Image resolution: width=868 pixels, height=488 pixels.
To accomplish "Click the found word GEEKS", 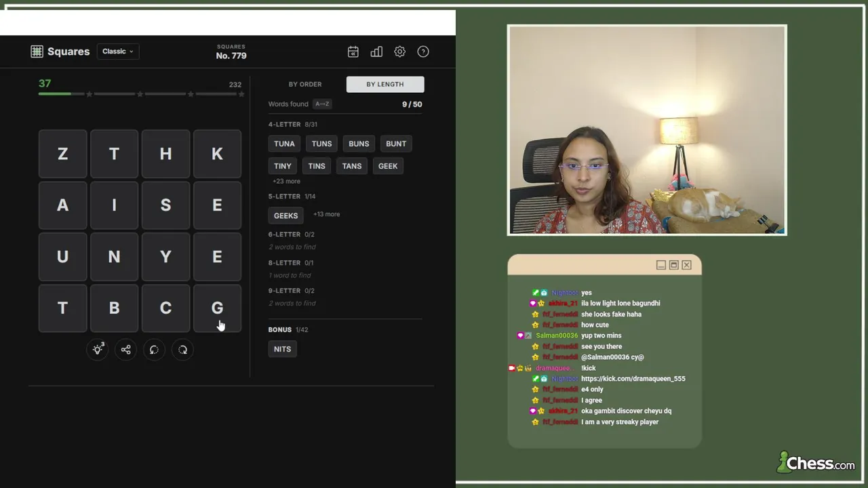I will click(x=285, y=216).
